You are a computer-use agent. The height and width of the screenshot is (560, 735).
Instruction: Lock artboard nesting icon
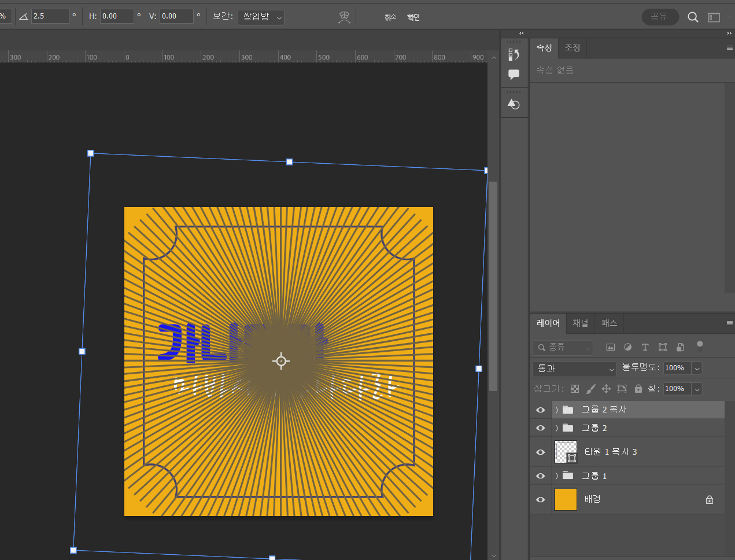[622, 389]
